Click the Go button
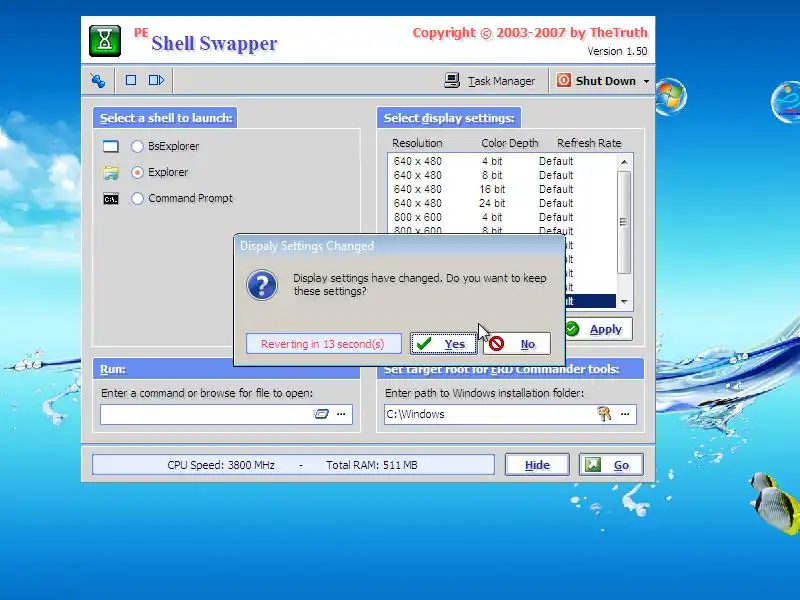 point(611,465)
